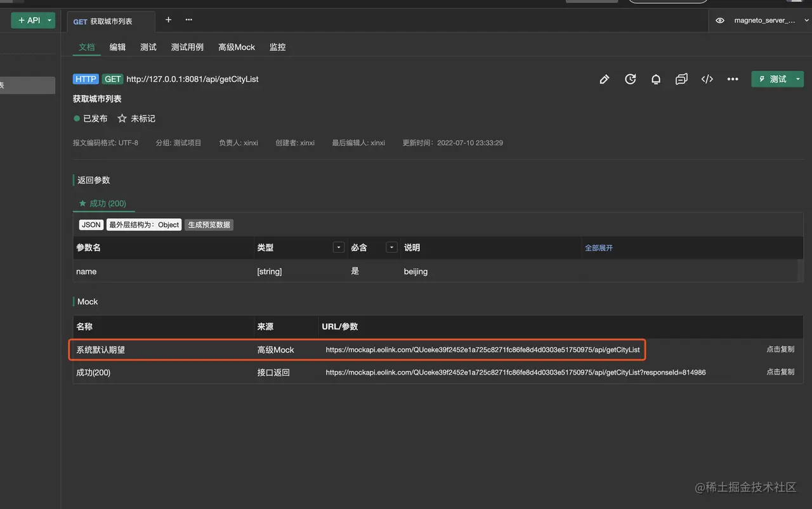Click the mock URL with responseId=814986

point(516,373)
